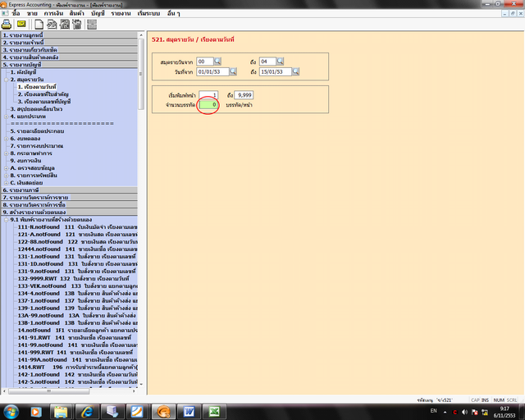The height and width of the screenshot is (420, 525).
Task: Click the ending page field showing 9,999
Action: coord(244,95)
